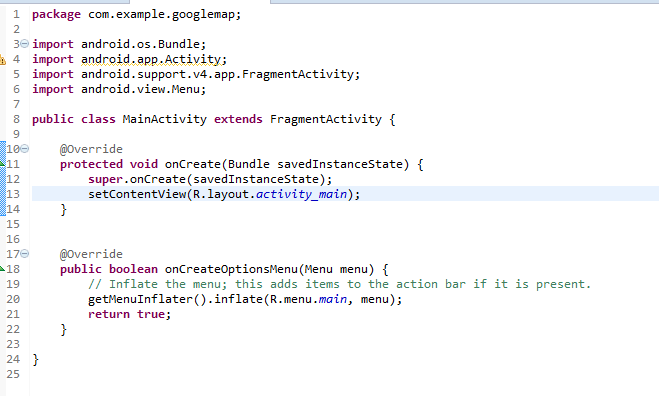Click the return true statement
Image resolution: width=659 pixels, height=396 pixels.
point(129,314)
